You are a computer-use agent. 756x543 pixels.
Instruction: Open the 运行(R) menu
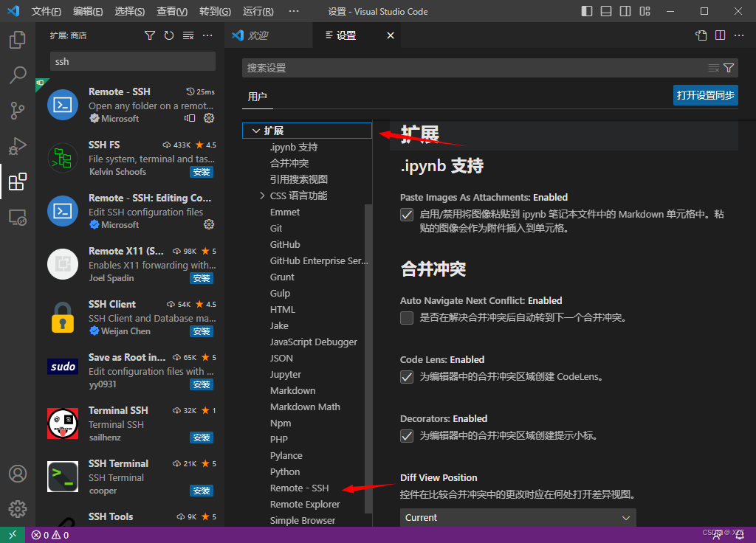click(x=258, y=11)
